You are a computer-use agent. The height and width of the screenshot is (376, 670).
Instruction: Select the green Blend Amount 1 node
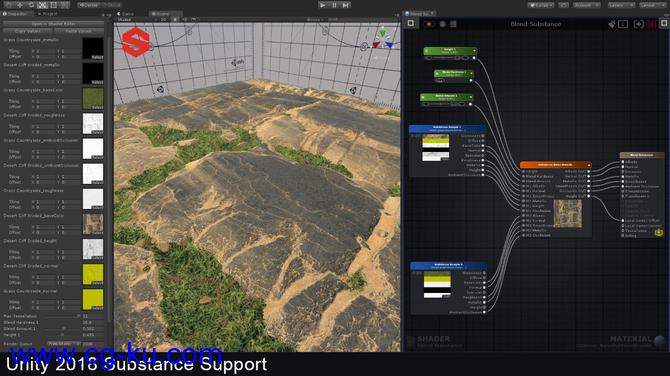click(447, 99)
